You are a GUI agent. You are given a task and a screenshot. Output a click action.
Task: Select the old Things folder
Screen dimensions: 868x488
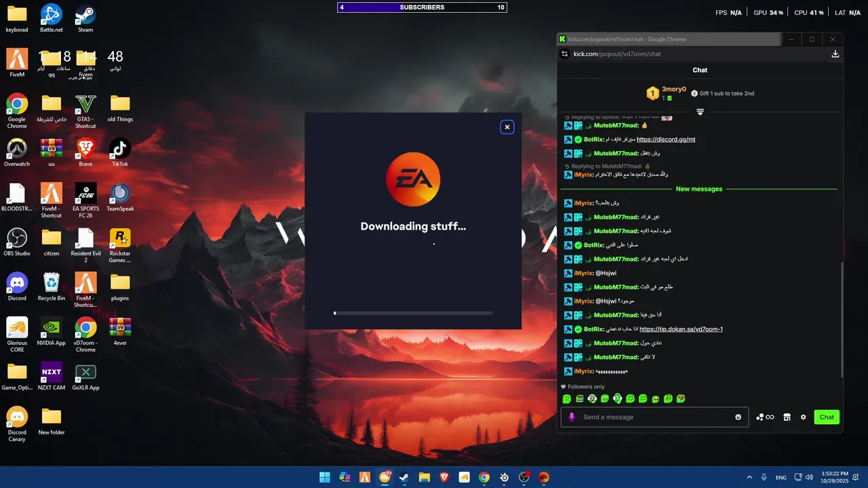point(120,108)
